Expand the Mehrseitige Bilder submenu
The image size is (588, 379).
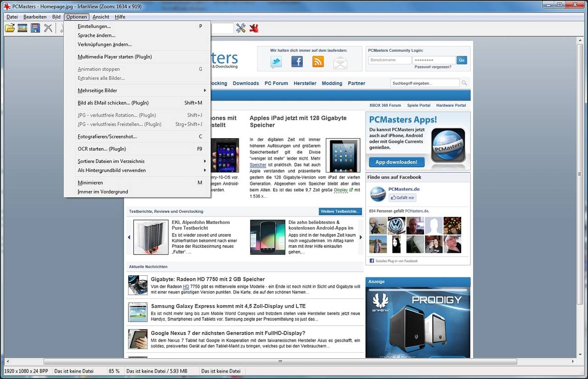[x=137, y=90]
